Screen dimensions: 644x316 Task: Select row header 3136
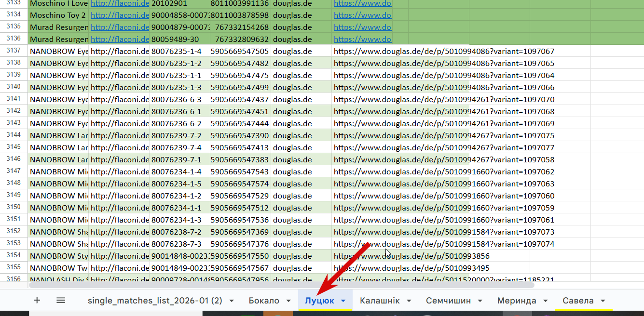click(x=14, y=39)
